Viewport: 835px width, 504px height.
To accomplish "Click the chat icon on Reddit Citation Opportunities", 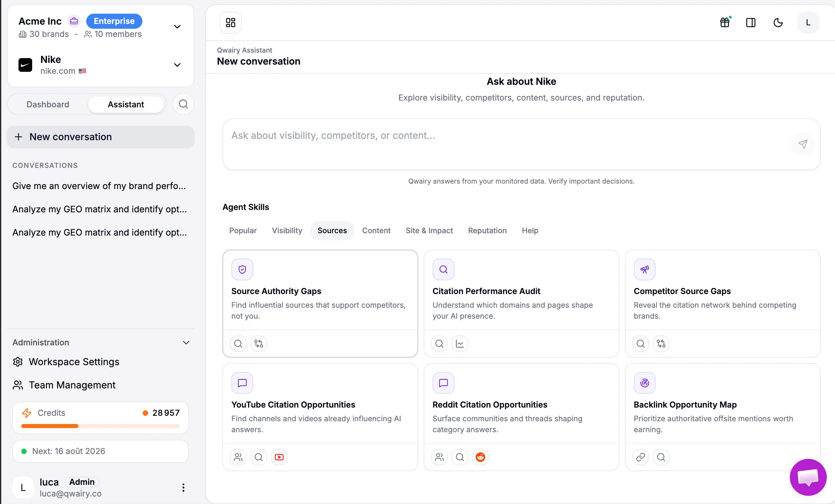I will (444, 383).
